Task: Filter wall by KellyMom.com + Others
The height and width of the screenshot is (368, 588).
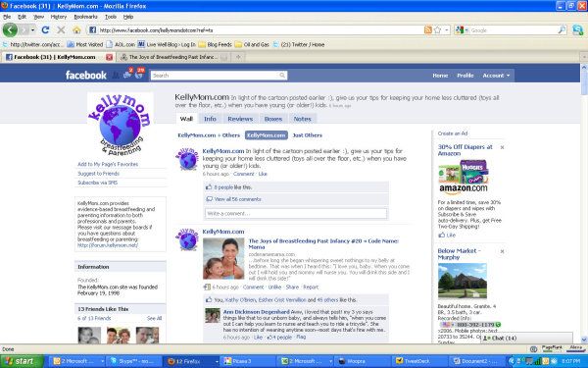Action: [209, 135]
